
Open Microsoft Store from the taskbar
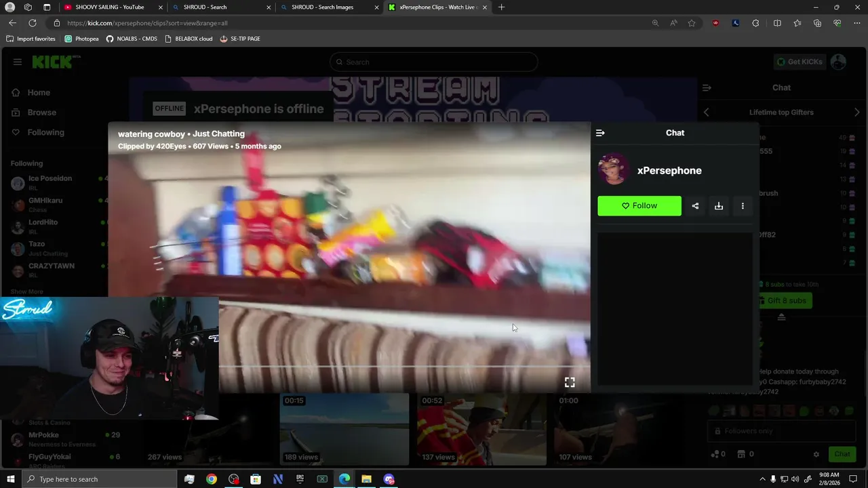[256, 479]
